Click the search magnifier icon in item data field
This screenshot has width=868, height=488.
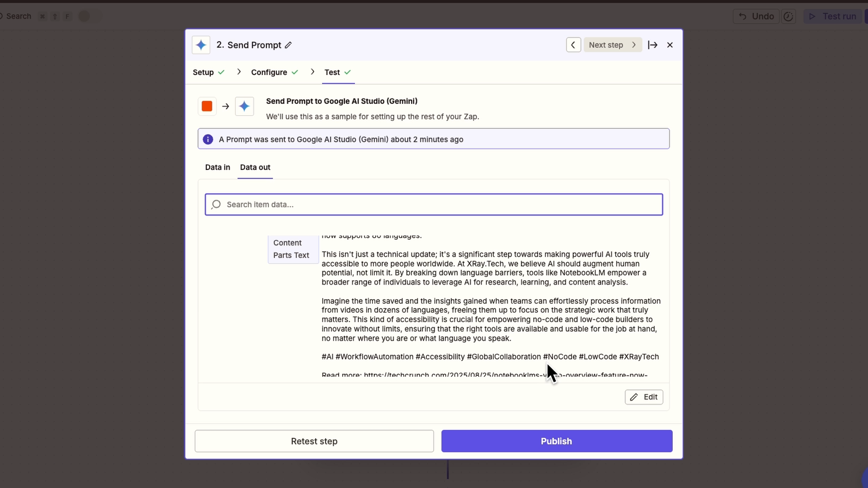[x=216, y=204]
